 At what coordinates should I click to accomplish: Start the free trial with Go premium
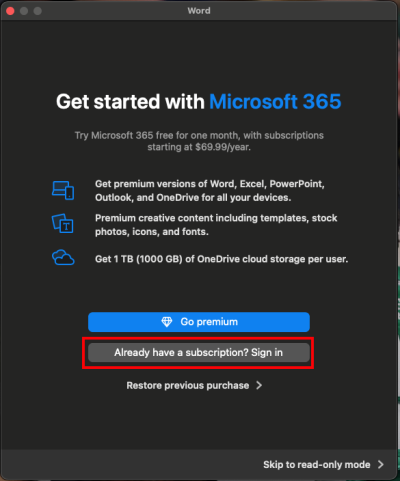(x=199, y=322)
